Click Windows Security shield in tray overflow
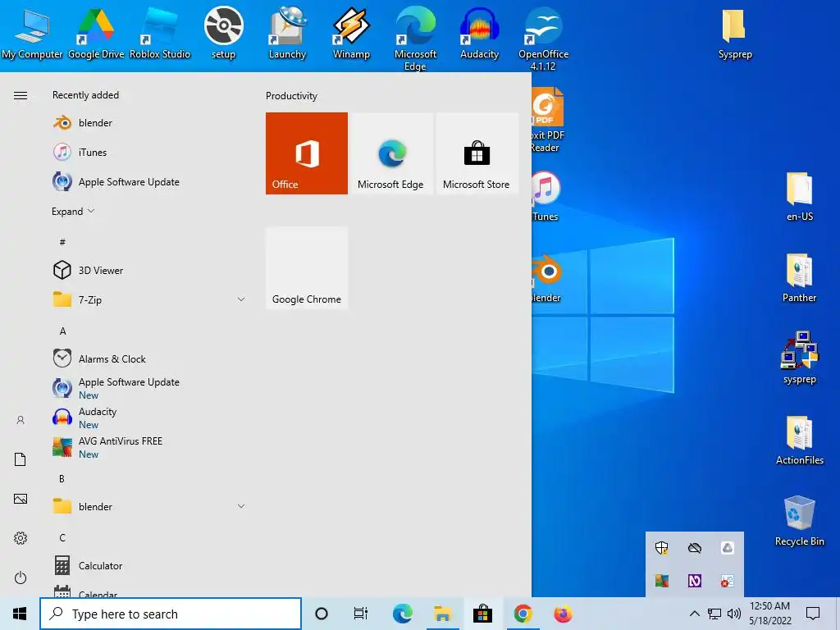Viewport: 840px width, 630px height. pos(662,547)
